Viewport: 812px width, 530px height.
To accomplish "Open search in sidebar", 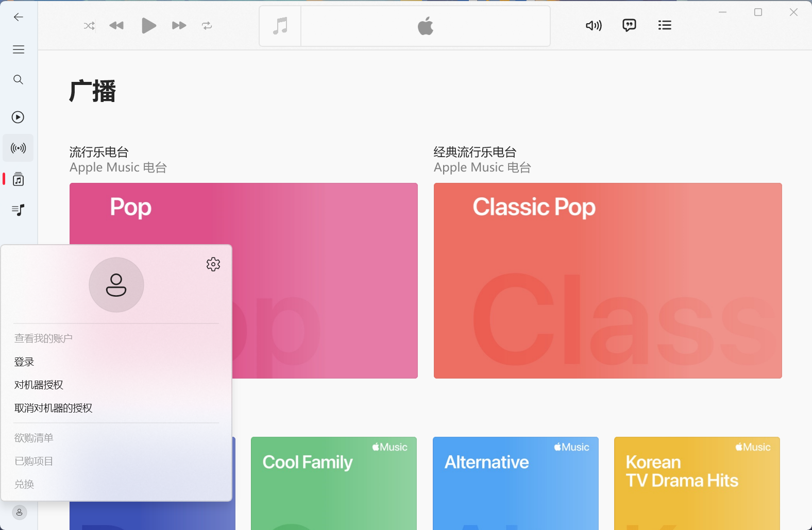I will pos(19,79).
